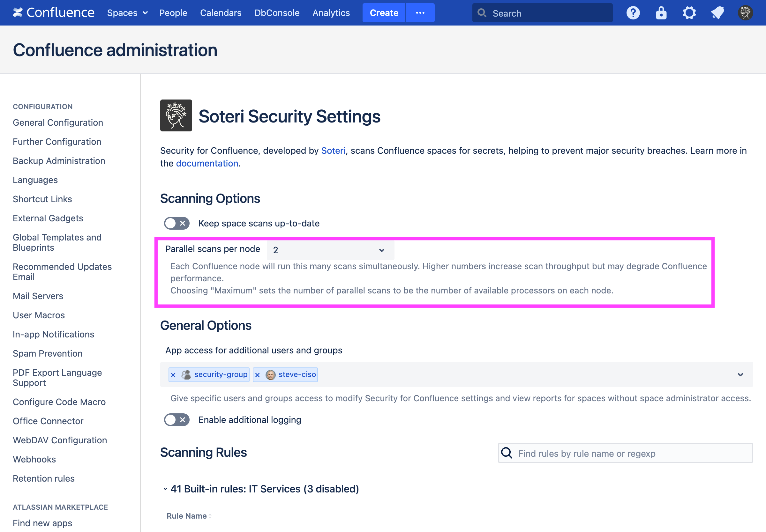Click the lock icon in header

pos(661,13)
